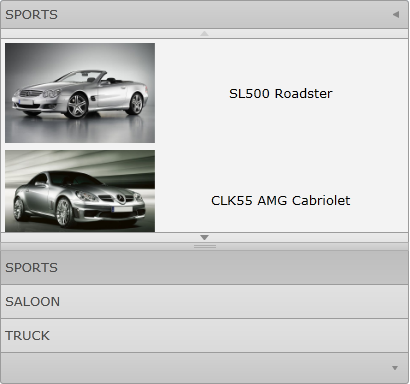Click the SPORTS header title bar
410x384 pixels.
click(204, 14)
